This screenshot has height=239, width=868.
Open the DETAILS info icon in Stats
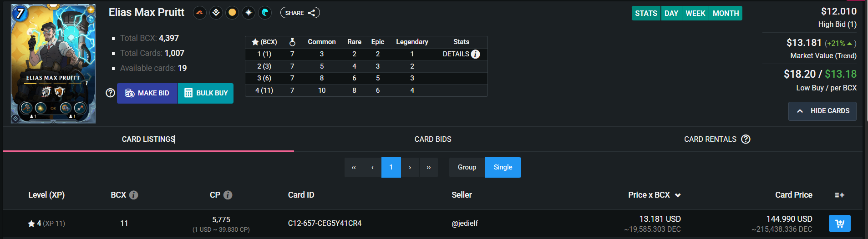pyautogui.click(x=475, y=54)
